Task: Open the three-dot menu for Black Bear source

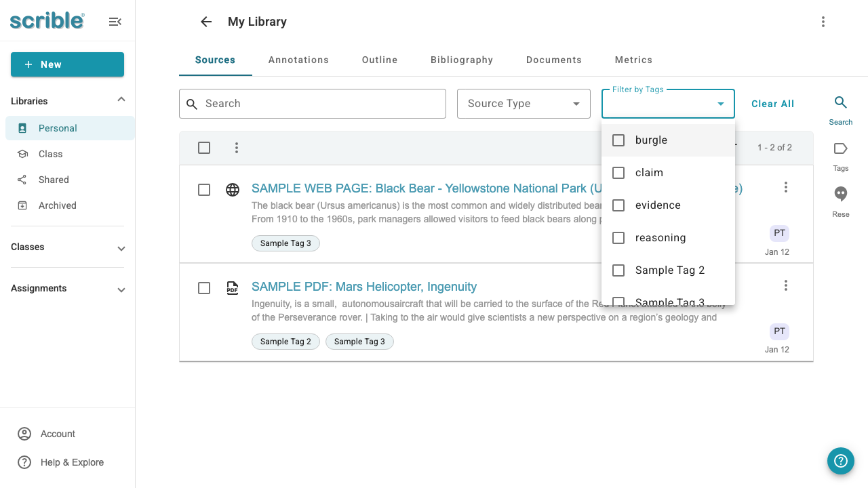Action: pos(785,187)
